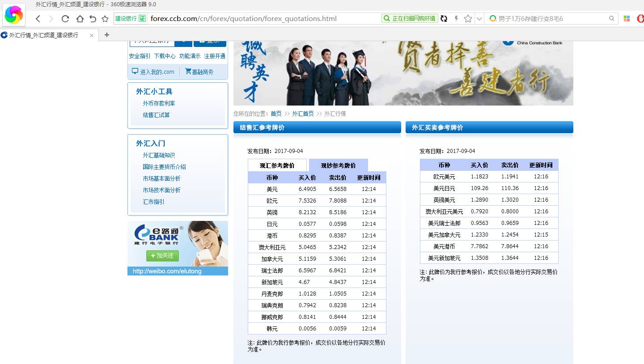Click 英镑 currency name cell
Screen dimensions: 644x364
pos(272,212)
